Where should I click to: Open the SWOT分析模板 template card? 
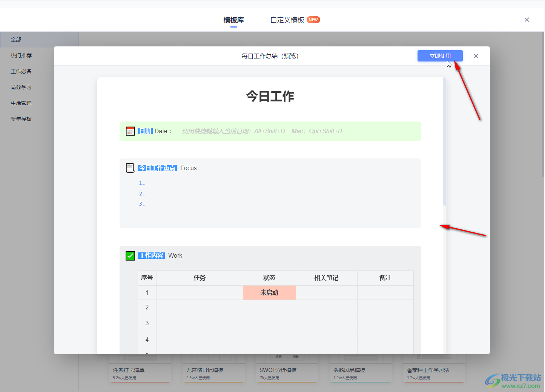tap(287, 368)
